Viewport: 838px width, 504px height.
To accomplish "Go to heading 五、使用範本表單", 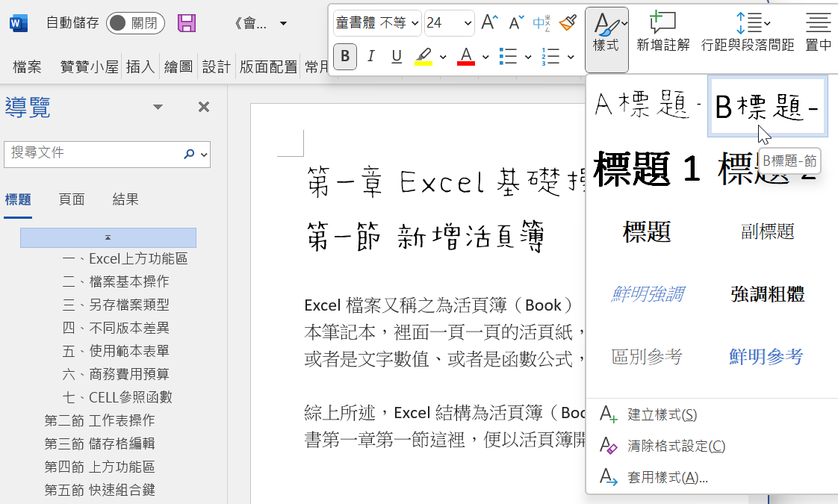I will (x=116, y=351).
